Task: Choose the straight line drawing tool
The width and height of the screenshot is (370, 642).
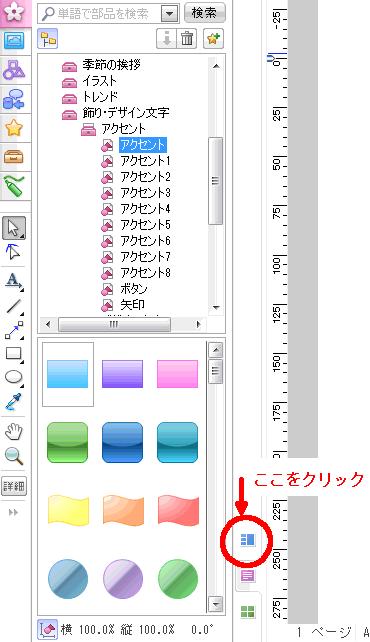Action: tap(14, 306)
